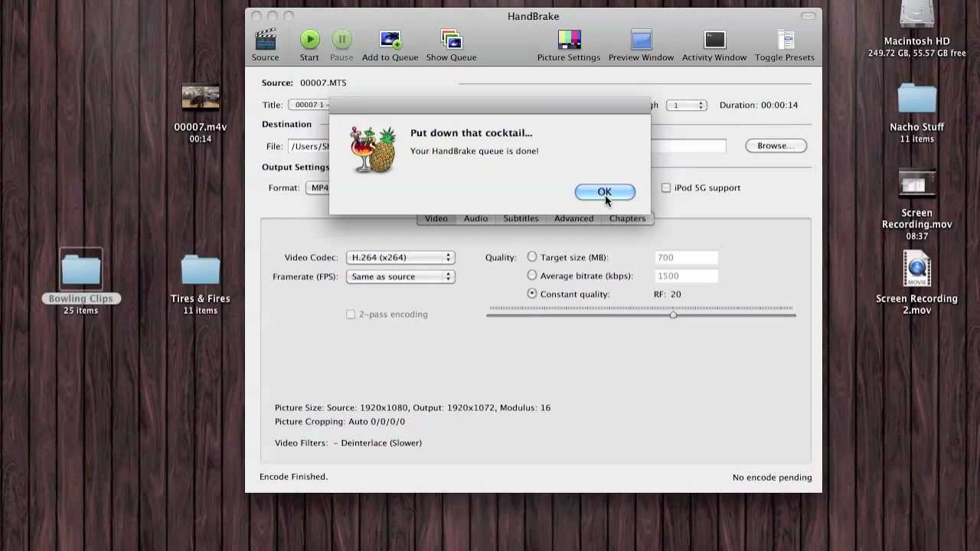Open the Framerate (FPS) dropdown
This screenshot has width=980, height=551.
(x=400, y=276)
